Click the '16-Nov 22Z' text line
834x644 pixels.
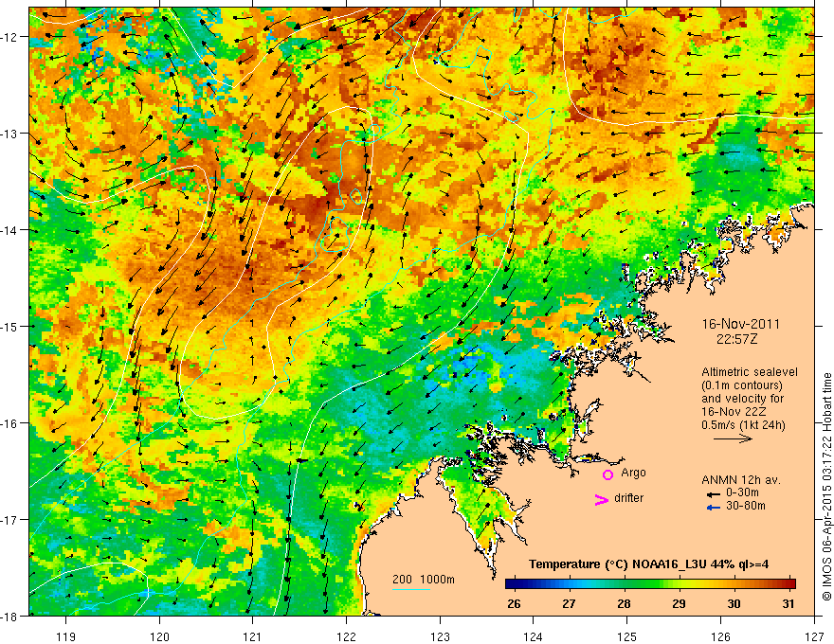click(732, 411)
